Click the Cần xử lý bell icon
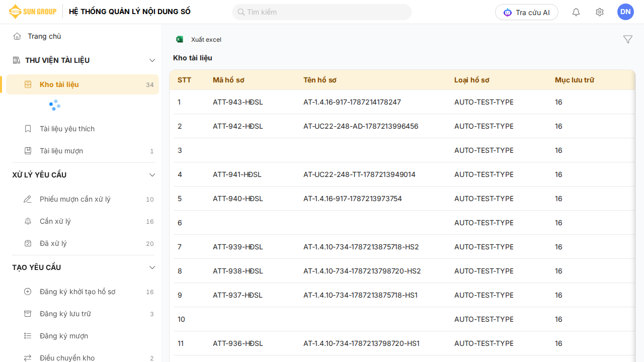 (x=28, y=221)
